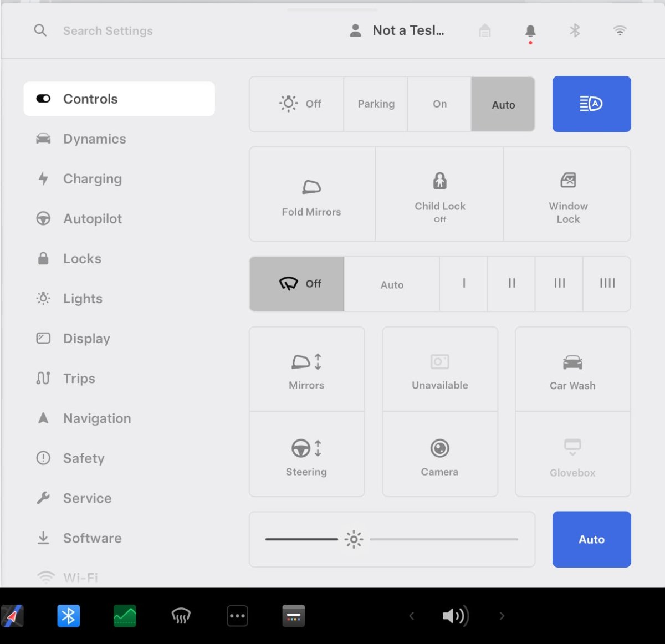The image size is (665, 644).
Task: Set headlights to On
Action: pos(439,104)
